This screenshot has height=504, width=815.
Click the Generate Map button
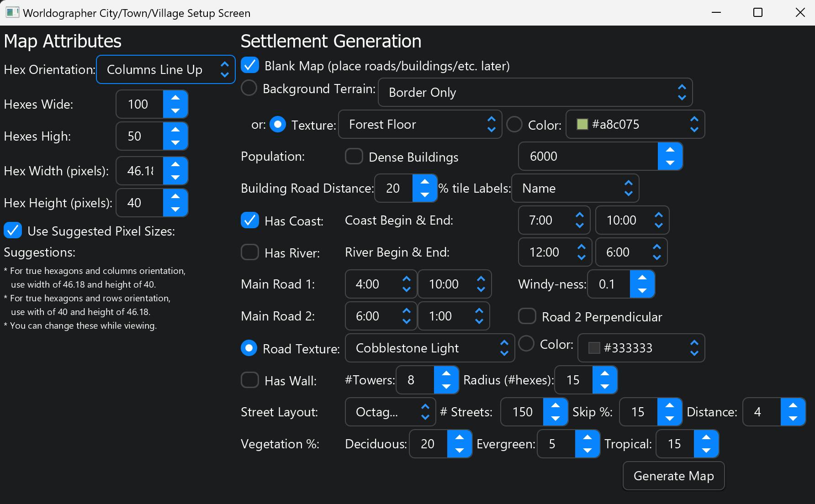[x=673, y=476]
